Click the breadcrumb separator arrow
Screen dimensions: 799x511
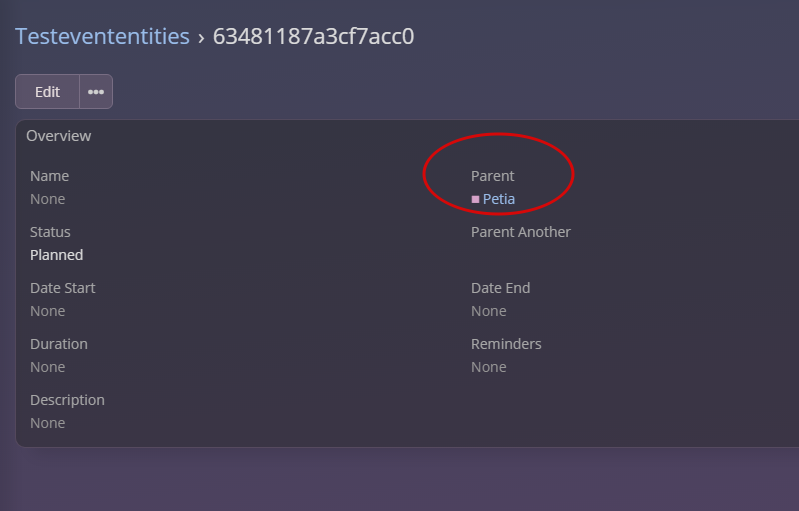[201, 38]
